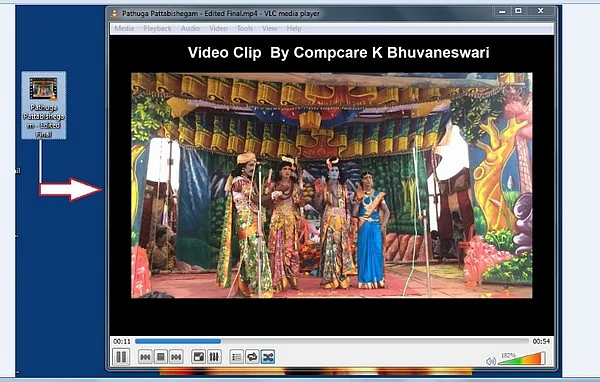Open the Playback menu
The height and width of the screenshot is (382, 600).
tap(157, 28)
